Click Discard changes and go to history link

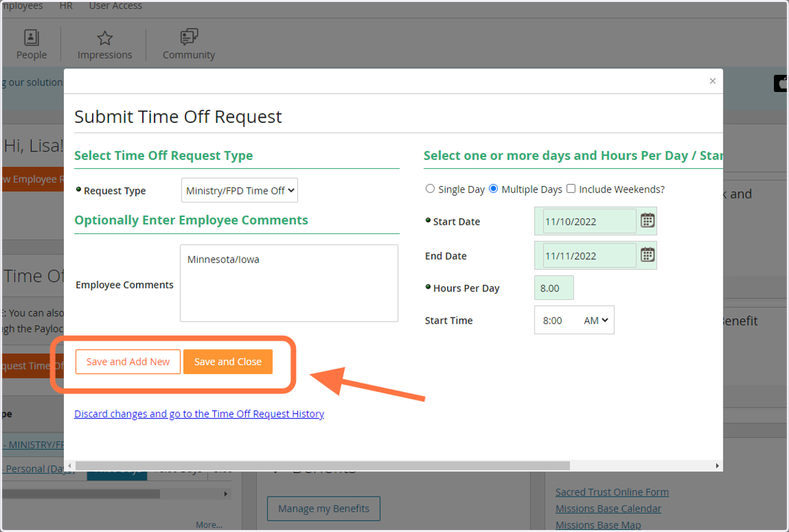point(199,414)
